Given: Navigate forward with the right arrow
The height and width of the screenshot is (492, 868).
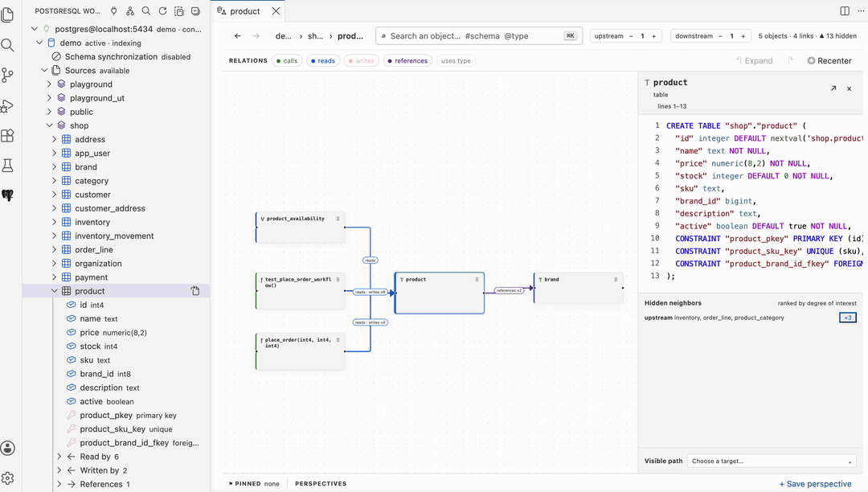Looking at the screenshot, I should click(x=256, y=36).
